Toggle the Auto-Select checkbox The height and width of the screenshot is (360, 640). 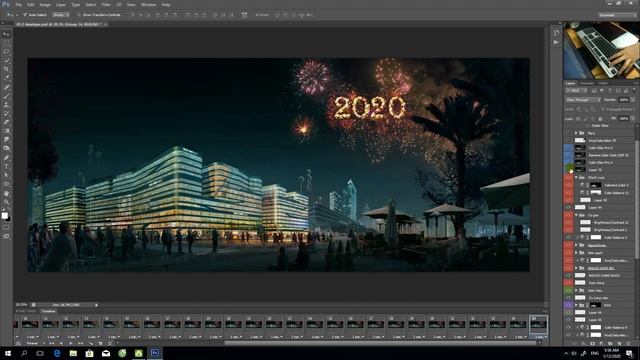pos(25,15)
